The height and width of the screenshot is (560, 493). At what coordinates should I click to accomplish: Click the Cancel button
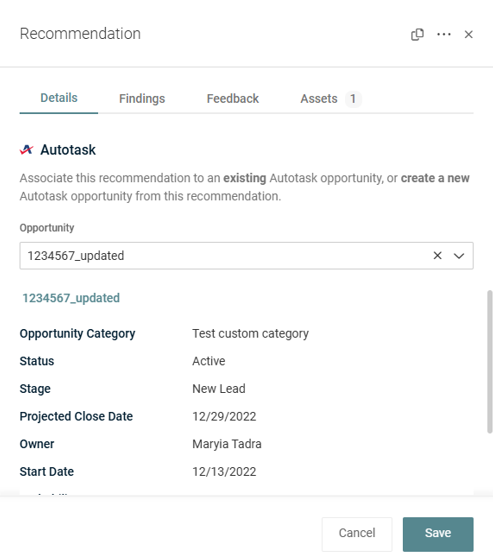357,534
